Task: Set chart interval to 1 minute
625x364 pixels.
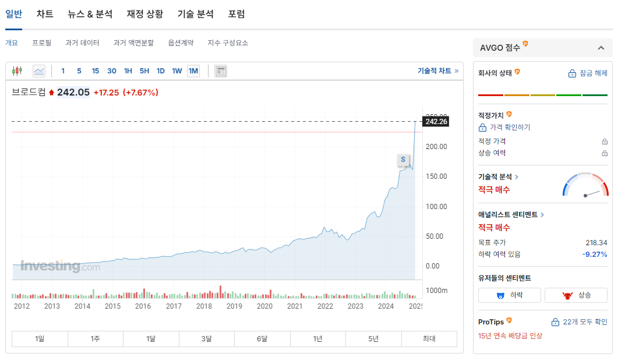Action: point(63,71)
